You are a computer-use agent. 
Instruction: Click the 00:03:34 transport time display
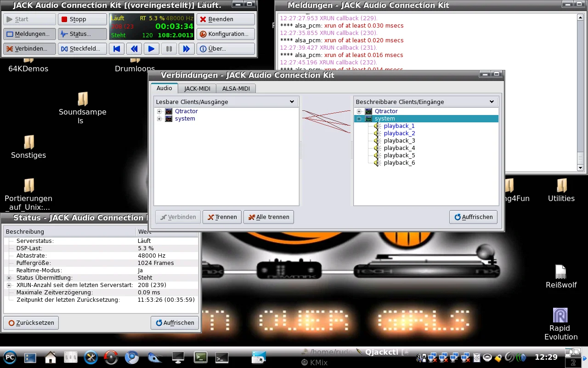tap(174, 26)
